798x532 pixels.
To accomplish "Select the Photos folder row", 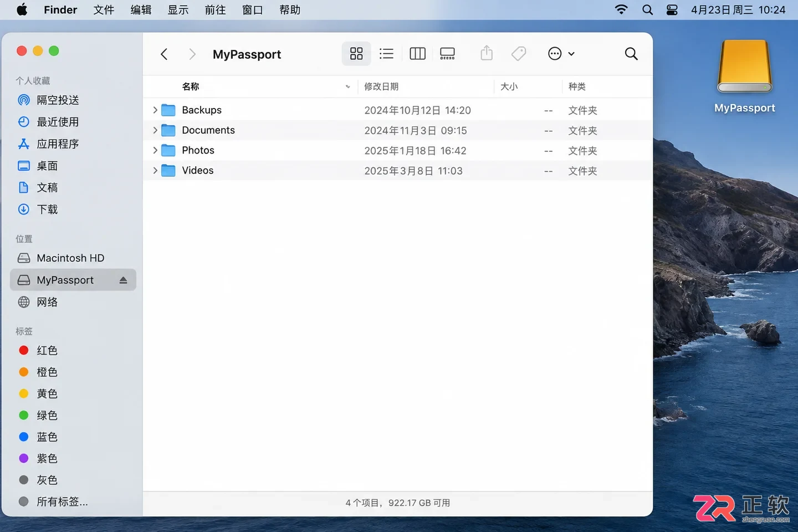I will pos(397,151).
